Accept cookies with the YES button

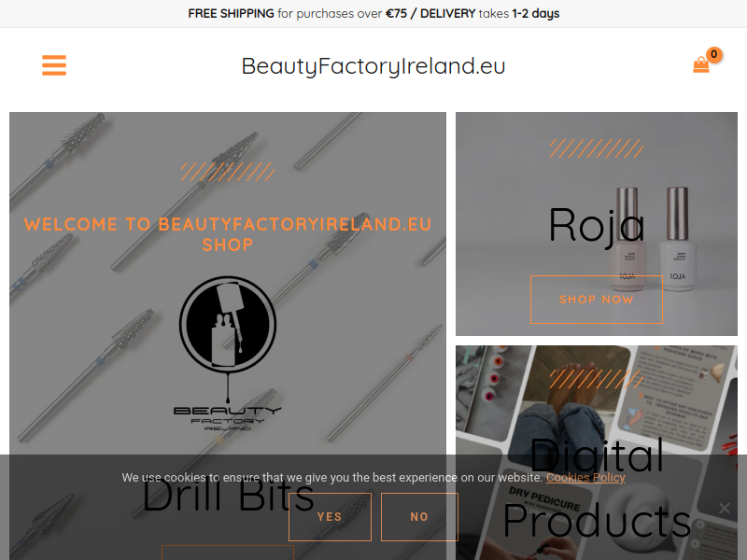tap(330, 517)
